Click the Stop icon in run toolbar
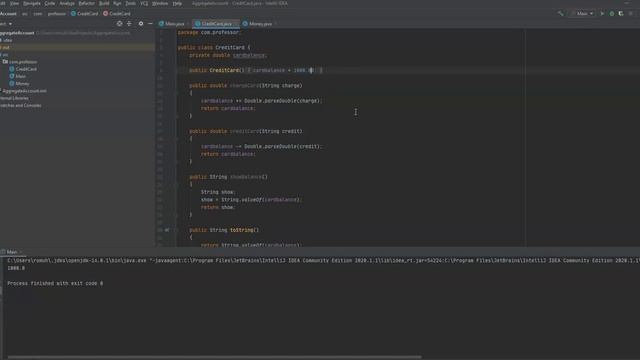The height and width of the screenshot is (360, 640). coord(631,13)
